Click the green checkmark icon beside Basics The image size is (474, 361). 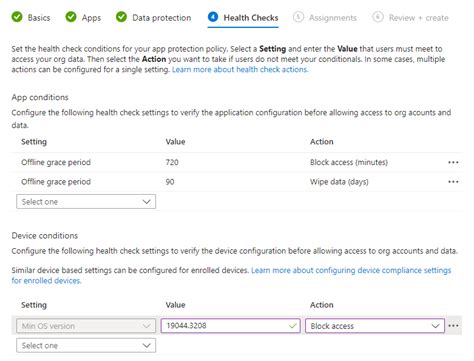pos(17,17)
